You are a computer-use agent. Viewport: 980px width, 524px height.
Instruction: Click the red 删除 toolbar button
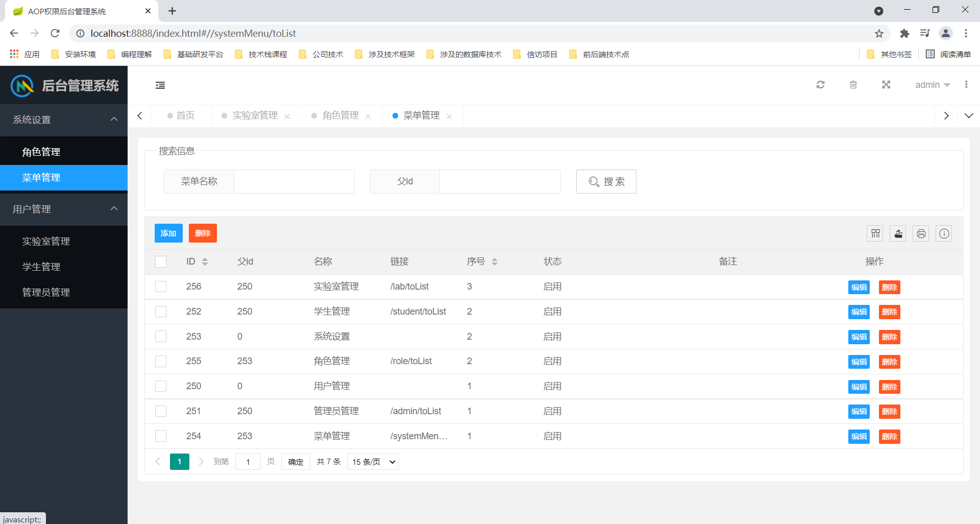pos(203,233)
